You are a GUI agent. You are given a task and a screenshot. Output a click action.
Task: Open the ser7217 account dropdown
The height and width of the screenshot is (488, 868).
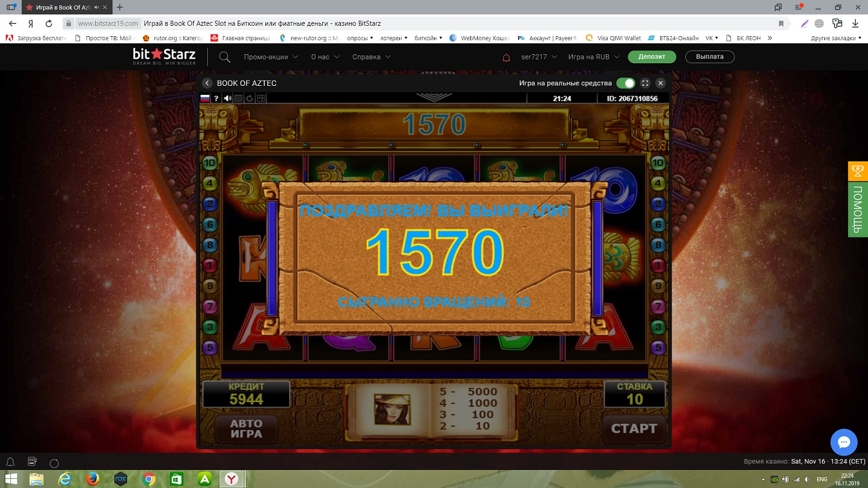click(539, 57)
